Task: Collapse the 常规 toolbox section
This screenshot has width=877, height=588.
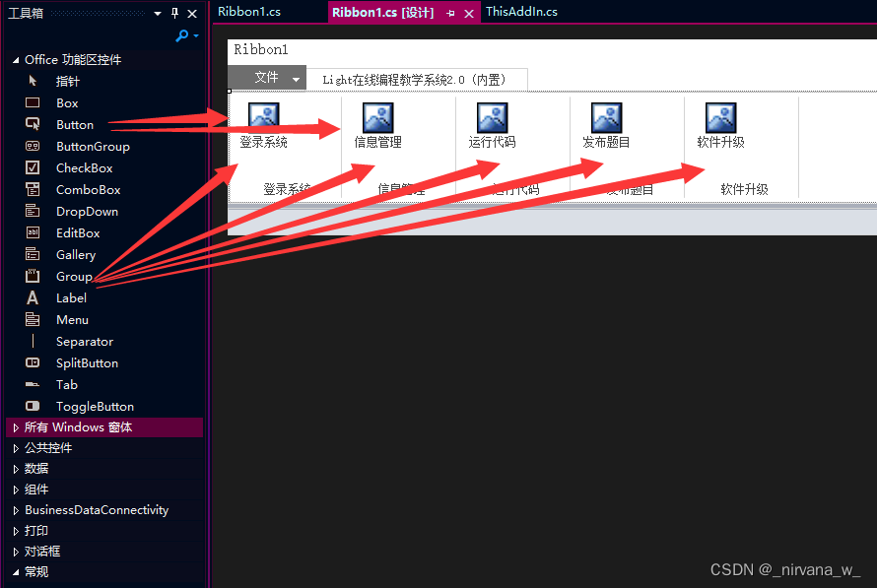Action: (16, 572)
